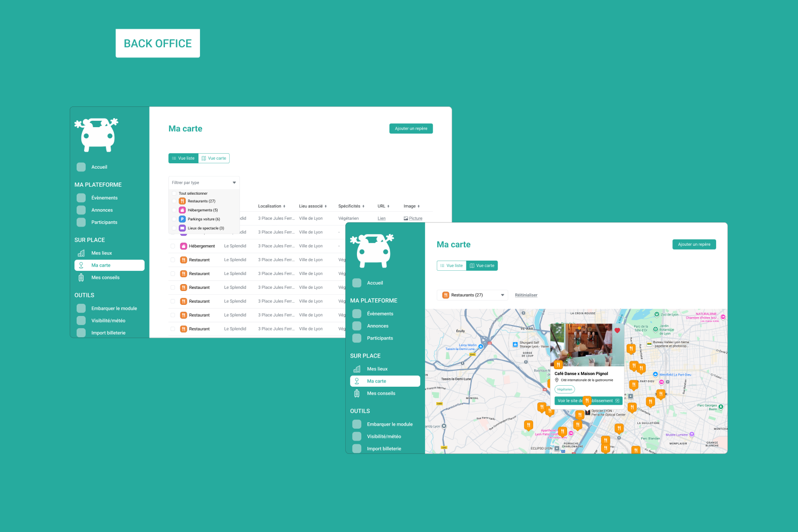Click the Zoo de Lyon map marker

[x=657, y=314]
